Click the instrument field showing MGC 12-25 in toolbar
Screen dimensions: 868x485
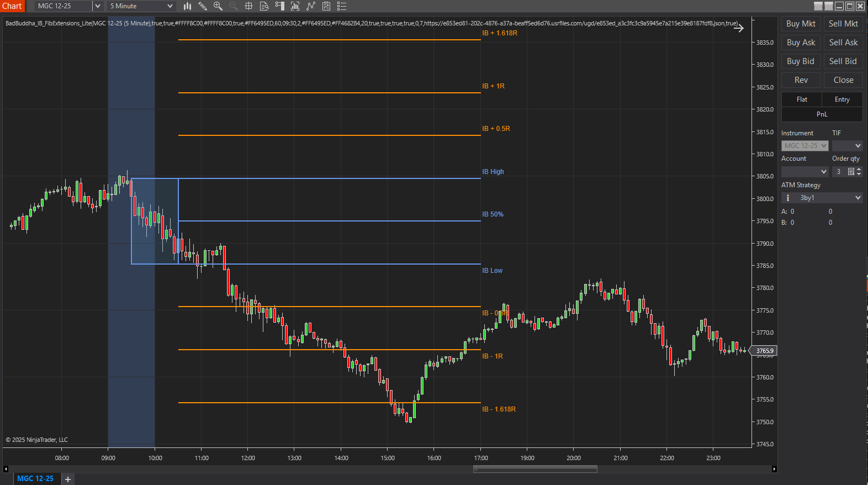(x=63, y=6)
